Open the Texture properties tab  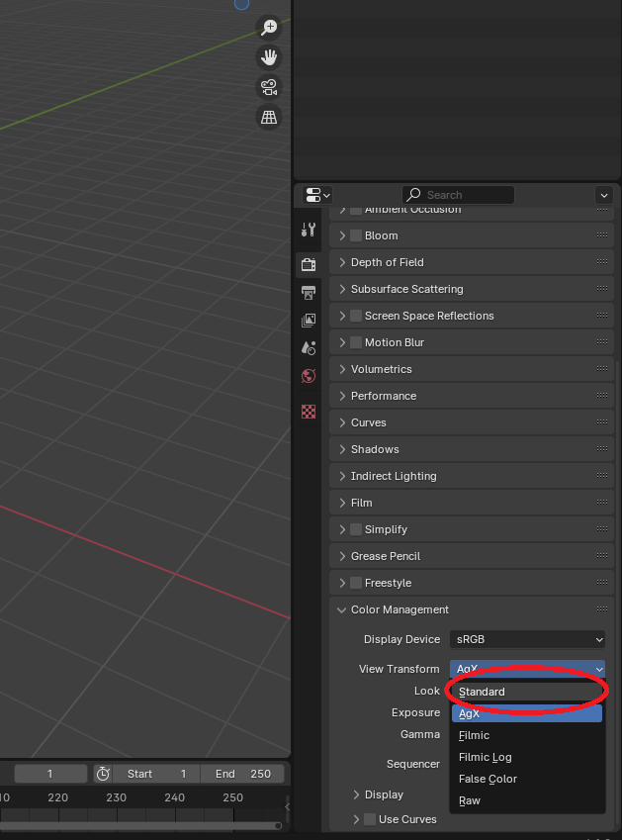309,411
